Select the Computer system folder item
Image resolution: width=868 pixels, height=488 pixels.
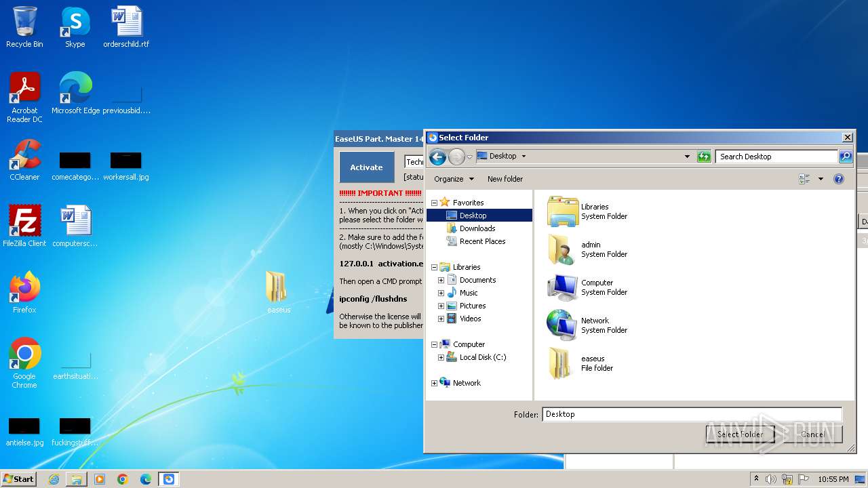589,287
